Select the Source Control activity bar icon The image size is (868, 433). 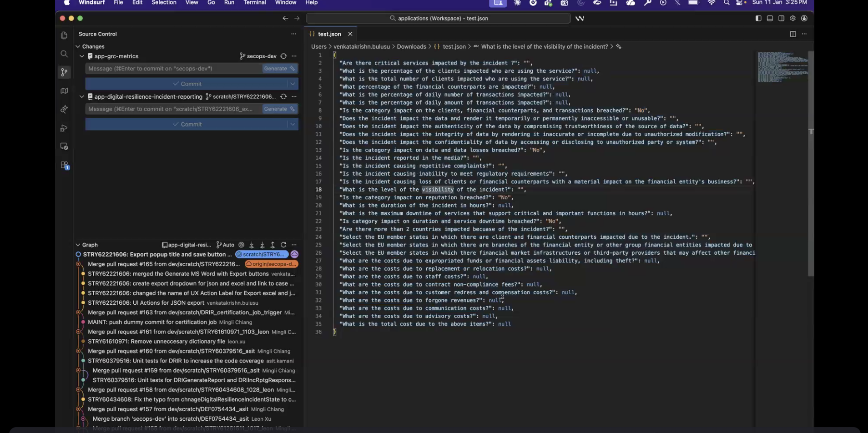pyautogui.click(x=64, y=72)
